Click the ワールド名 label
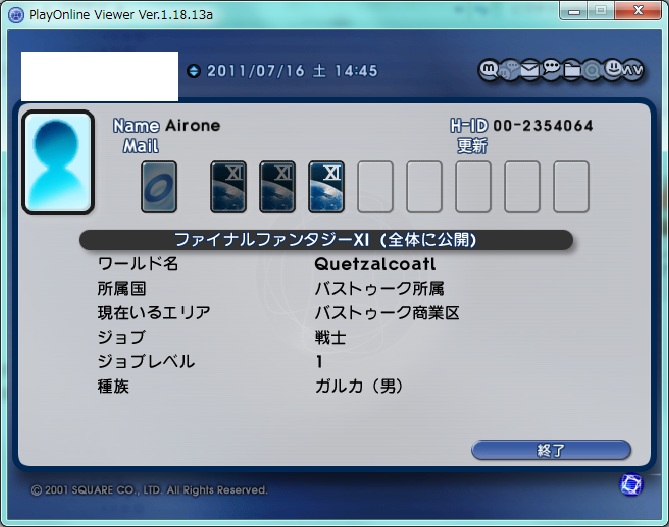This screenshot has width=669, height=527. coord(138,264)
